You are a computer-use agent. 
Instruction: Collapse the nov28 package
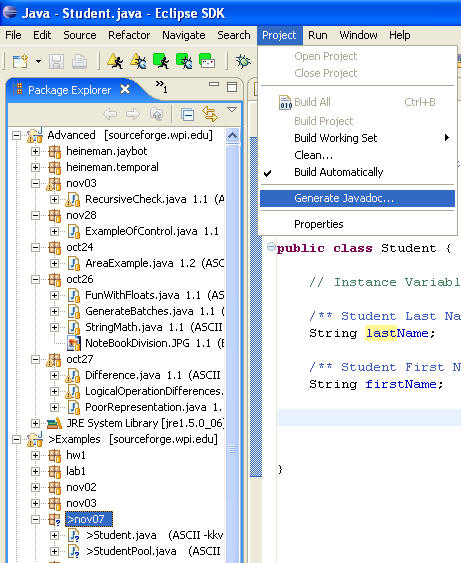(35, 215)
